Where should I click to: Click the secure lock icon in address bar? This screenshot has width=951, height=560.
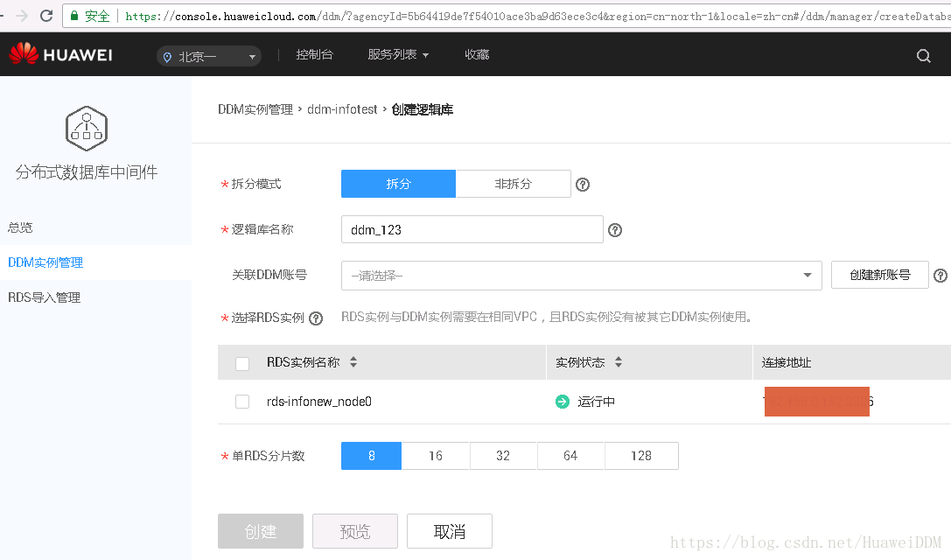74,16
